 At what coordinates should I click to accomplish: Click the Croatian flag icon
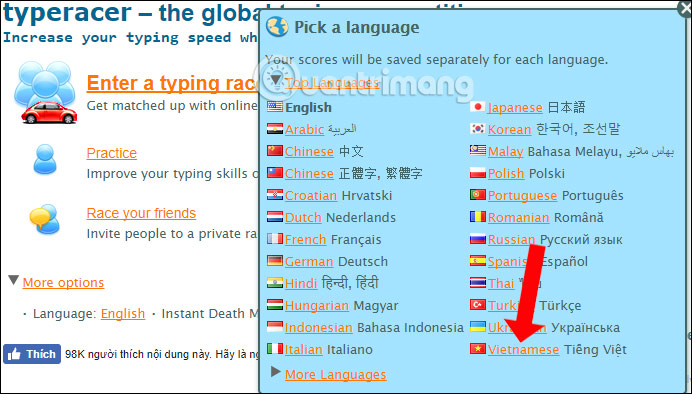coord(275,195)
